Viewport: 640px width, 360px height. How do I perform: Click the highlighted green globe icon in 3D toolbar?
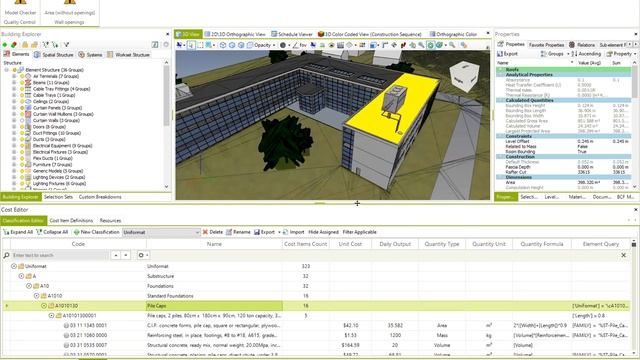tap(430, 45)
